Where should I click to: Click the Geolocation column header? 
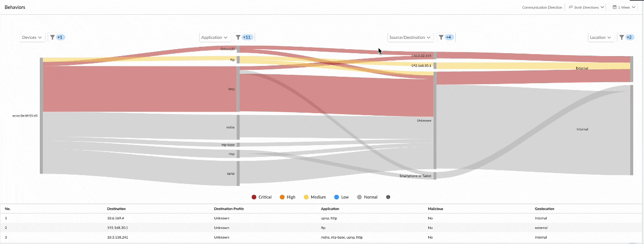(x=545, y=209)
